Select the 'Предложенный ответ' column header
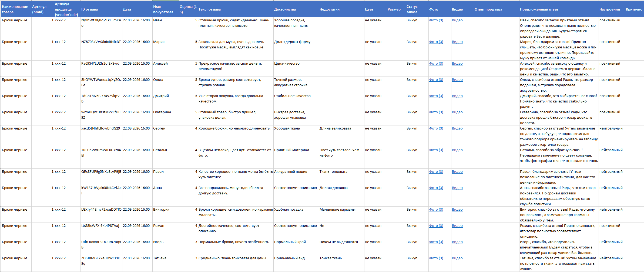This screenshot has height=272, width=644. [x=559, y=9]
